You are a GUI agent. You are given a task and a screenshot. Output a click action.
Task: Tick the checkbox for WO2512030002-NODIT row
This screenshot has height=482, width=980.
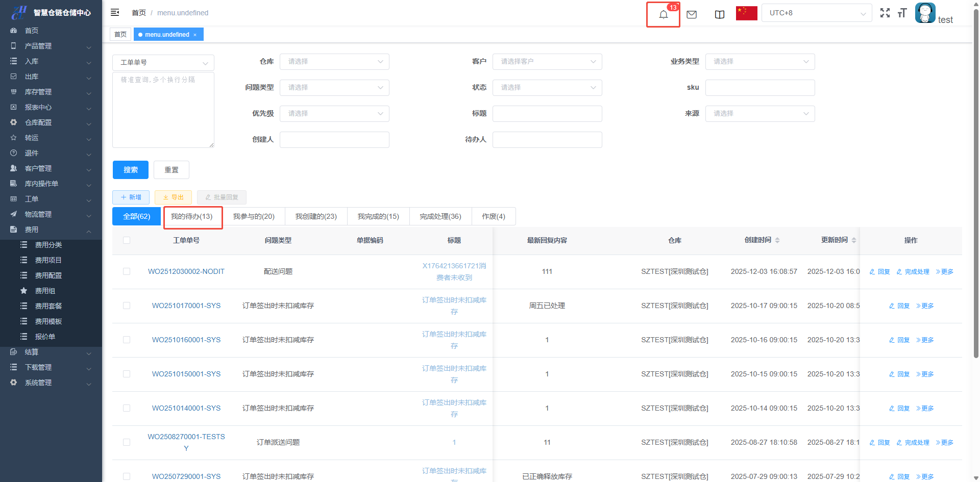127,271
